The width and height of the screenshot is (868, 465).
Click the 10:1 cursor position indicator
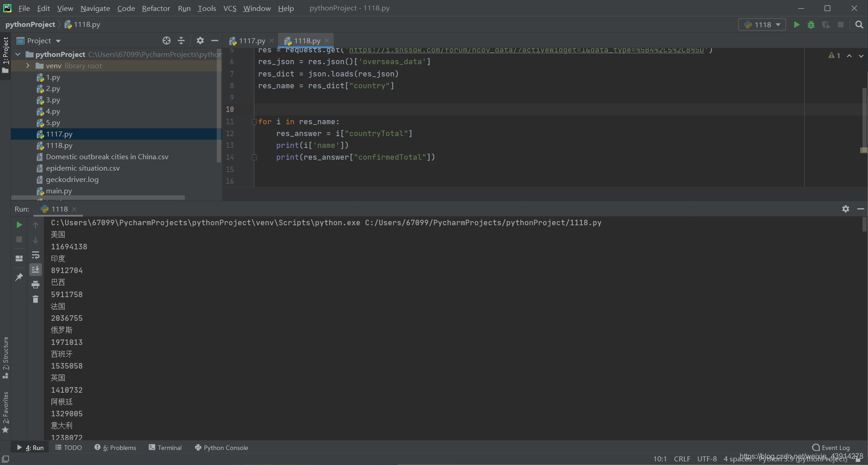click(x=660, y=459)
